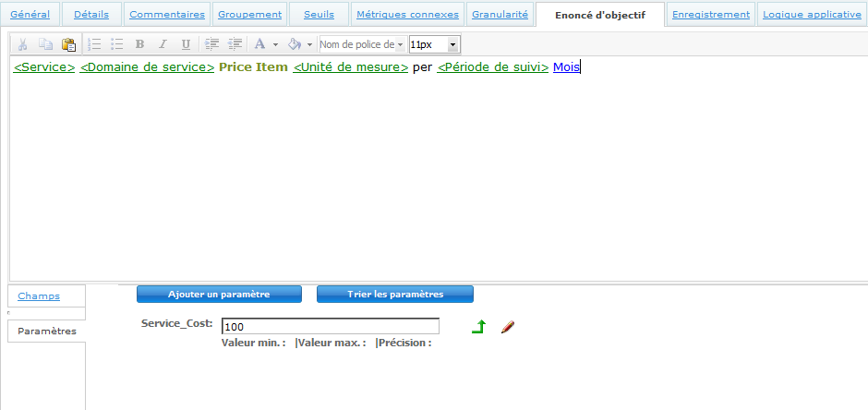Click the font color A icon
The width and height of the screenshot is (868, 410).
coord(259,44)
